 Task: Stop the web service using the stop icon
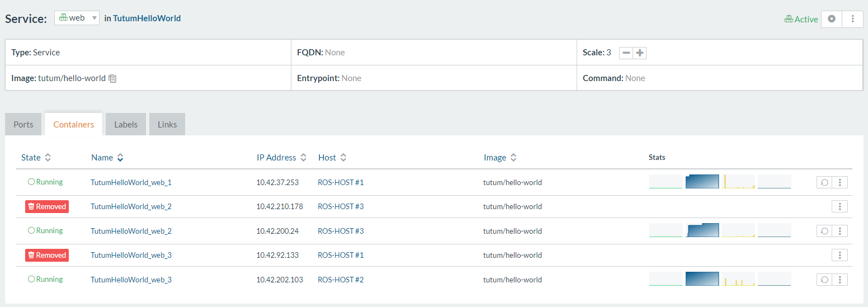[832, 19]
